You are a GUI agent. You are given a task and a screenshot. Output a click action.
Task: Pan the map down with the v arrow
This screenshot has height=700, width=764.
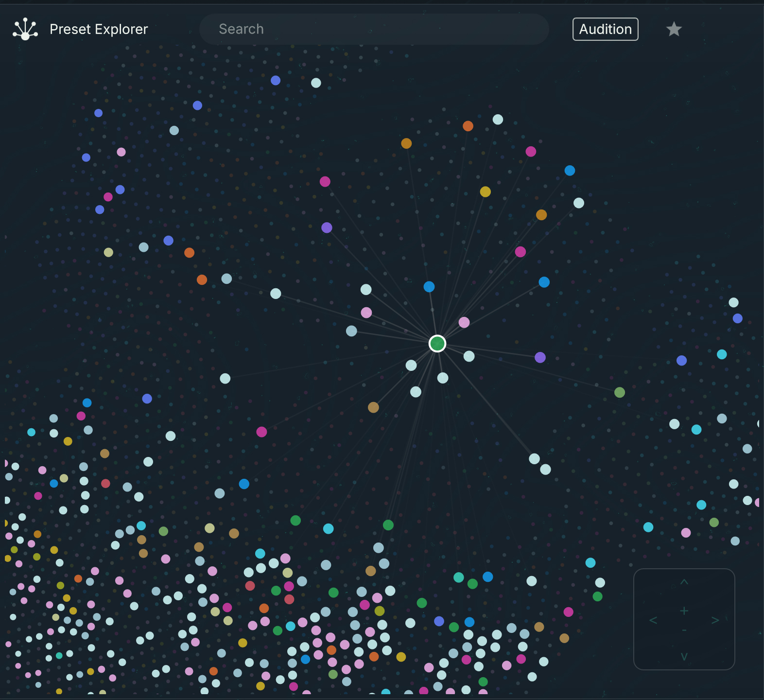click(x=684, y=657)
